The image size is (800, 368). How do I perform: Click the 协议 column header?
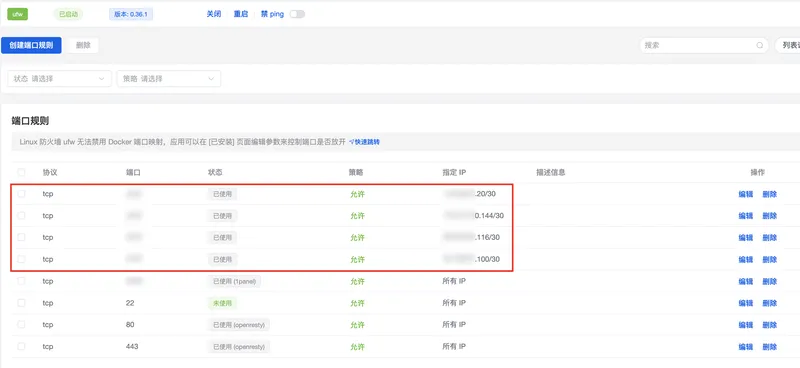[x=49, y=173]
